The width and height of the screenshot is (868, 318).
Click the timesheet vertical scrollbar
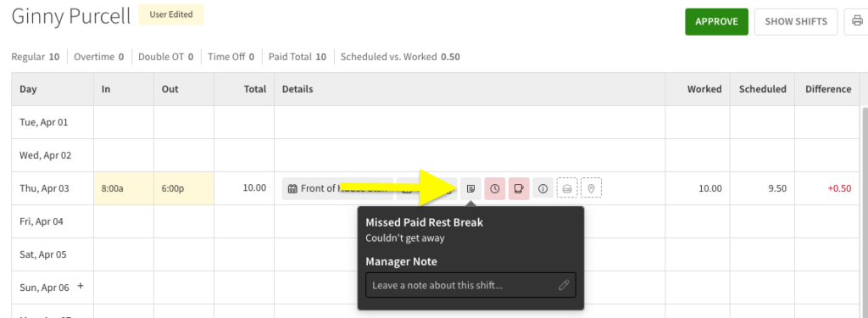(x=864, y=210)
